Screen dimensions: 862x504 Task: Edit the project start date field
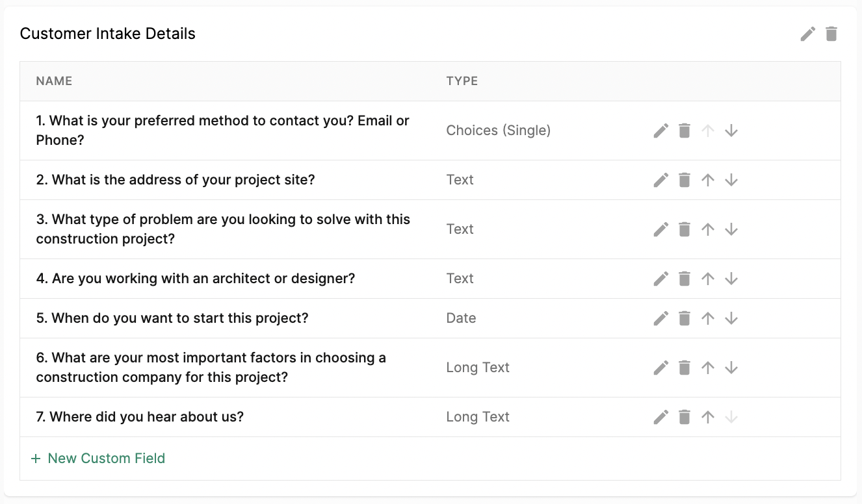click(x=661, y=318)
